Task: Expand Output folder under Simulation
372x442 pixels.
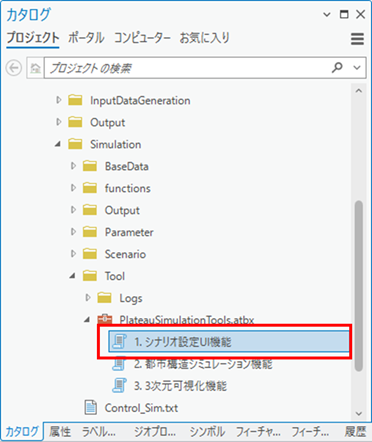Action: pyautogui.click(x=73, y=210)
